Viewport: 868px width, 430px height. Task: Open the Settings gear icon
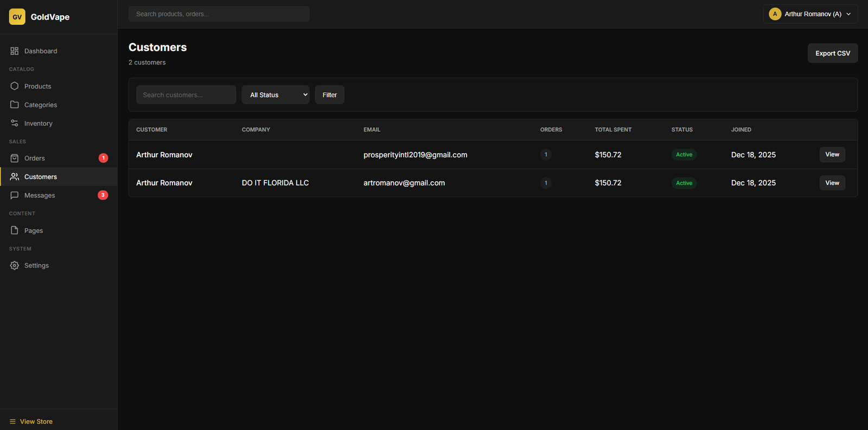15,266
